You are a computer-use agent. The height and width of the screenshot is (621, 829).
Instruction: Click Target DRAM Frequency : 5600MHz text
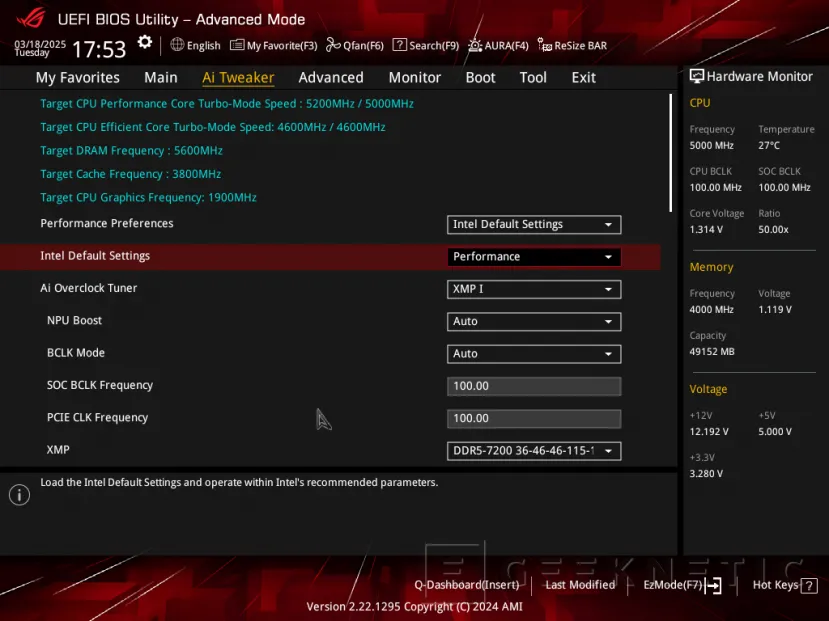click(131, 151)
